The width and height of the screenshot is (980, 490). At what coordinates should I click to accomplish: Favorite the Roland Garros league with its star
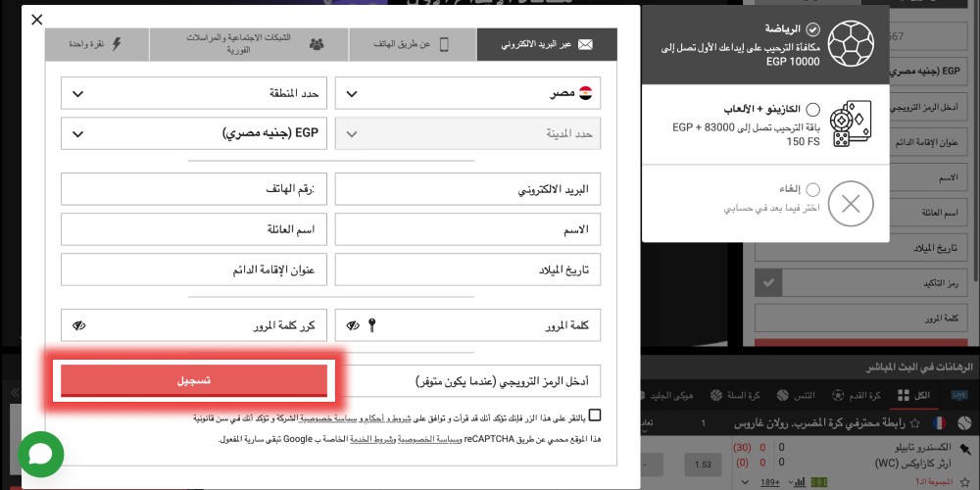point(915,423)
